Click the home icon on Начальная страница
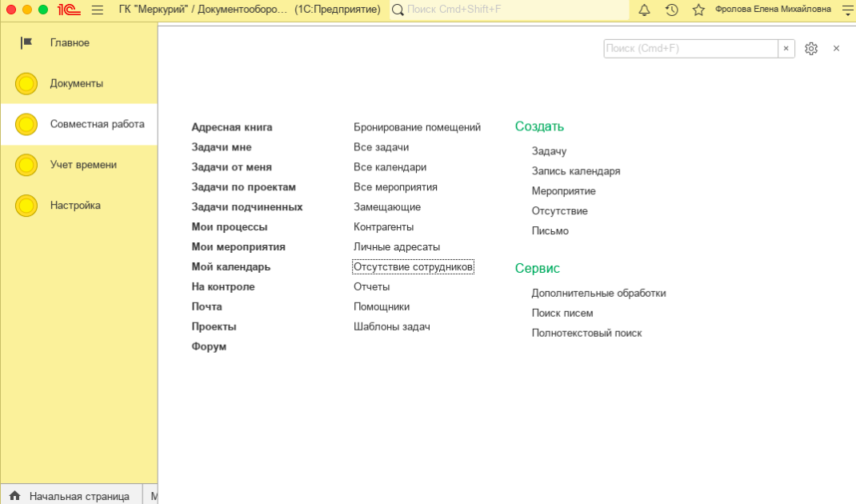 point(15,496)
